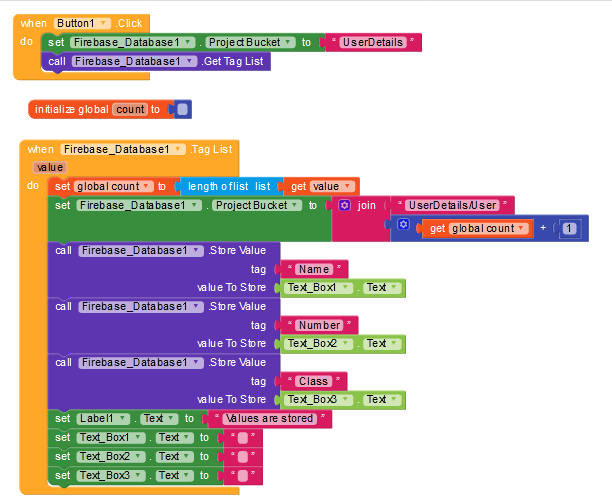Click the plus sign in the addition block
Viewport: 612px width, 499px height.
click(x=543, y=228)
